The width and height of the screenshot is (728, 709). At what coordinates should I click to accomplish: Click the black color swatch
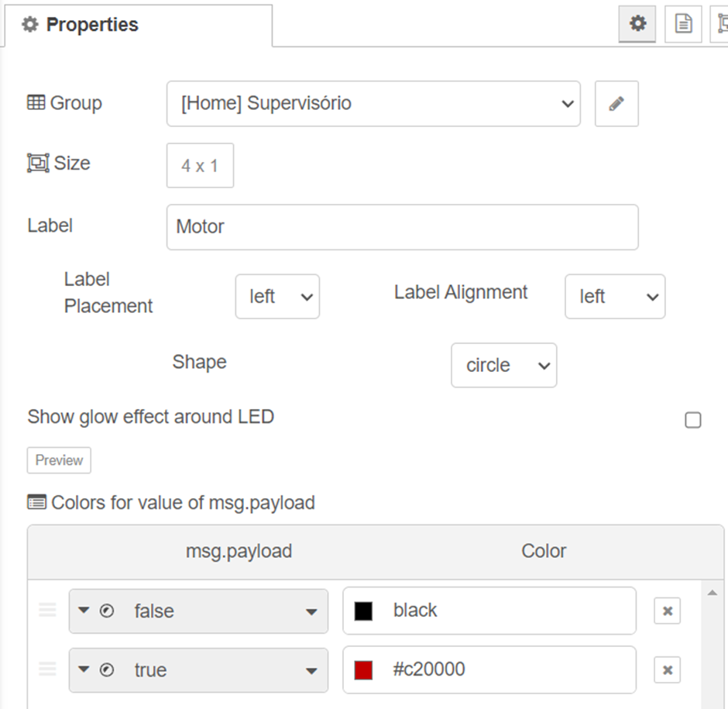coord(363,611)
